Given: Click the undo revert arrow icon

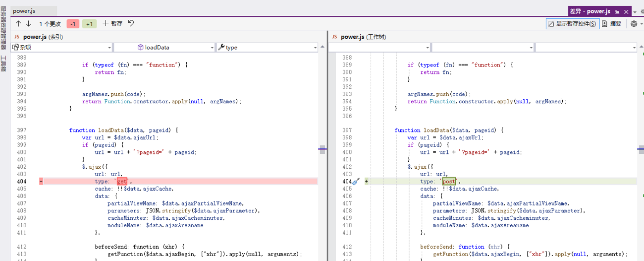Looking at the screenshot, I should tap(131, 23).
